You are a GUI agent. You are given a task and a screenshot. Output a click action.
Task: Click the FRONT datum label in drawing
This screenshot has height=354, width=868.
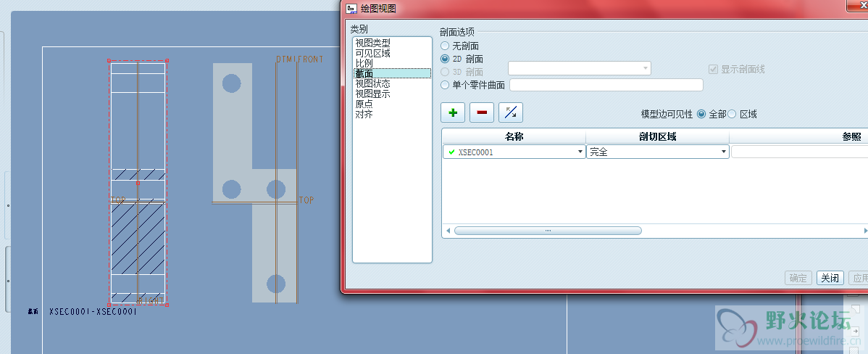[x=311, y=59]
